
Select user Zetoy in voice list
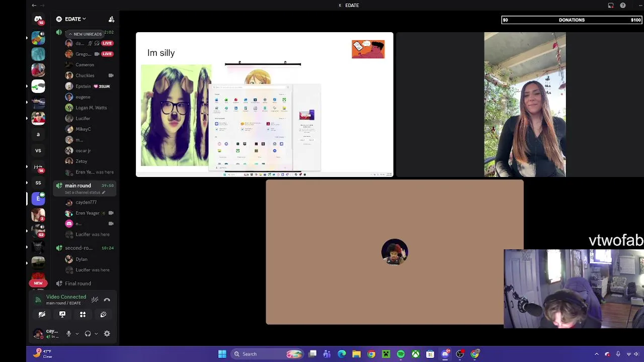81,161
